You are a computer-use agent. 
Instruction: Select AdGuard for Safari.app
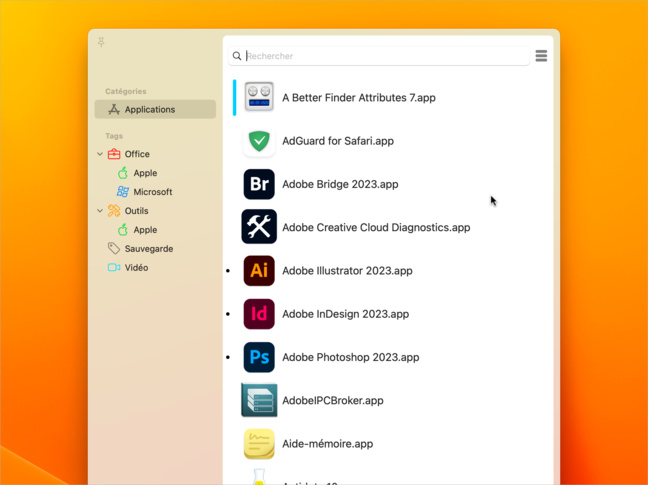tap(338, 141)
